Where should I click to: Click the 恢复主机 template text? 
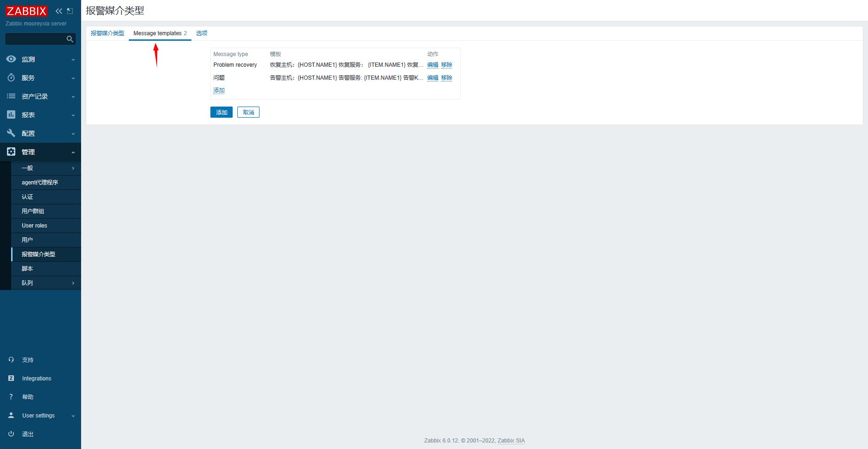tap(347, 65)
